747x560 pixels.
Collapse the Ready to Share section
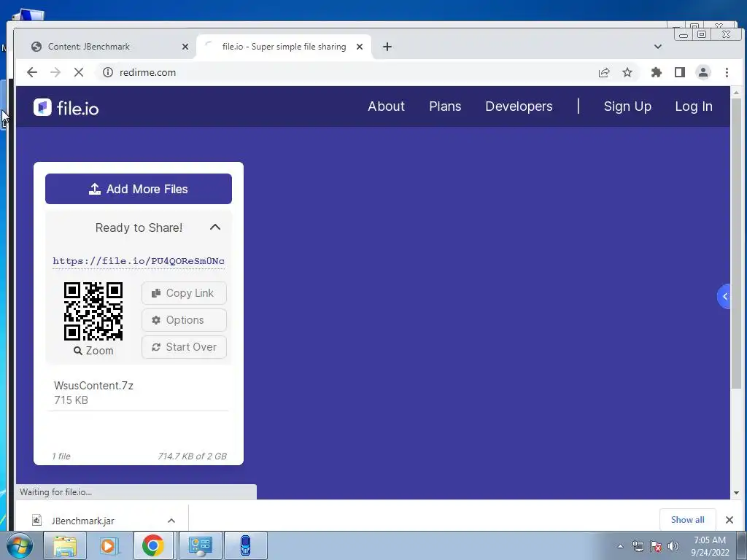point(215,227)
